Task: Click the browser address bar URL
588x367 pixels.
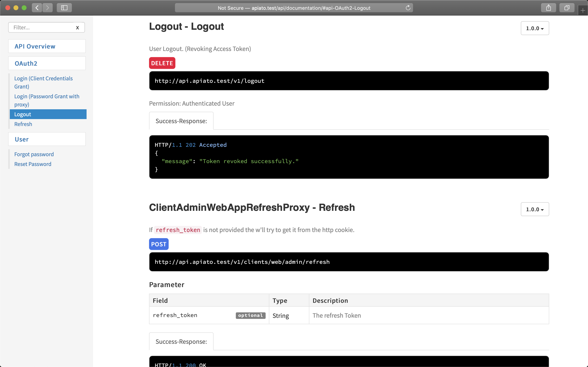Action: pyautogui.click(x=294, y=8)
